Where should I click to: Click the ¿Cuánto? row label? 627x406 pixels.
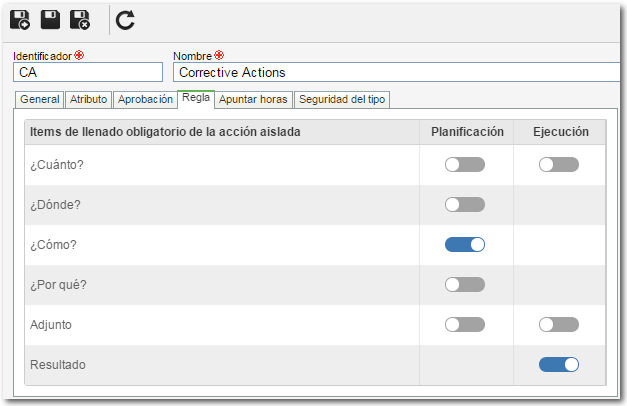(x=57, y=165)
